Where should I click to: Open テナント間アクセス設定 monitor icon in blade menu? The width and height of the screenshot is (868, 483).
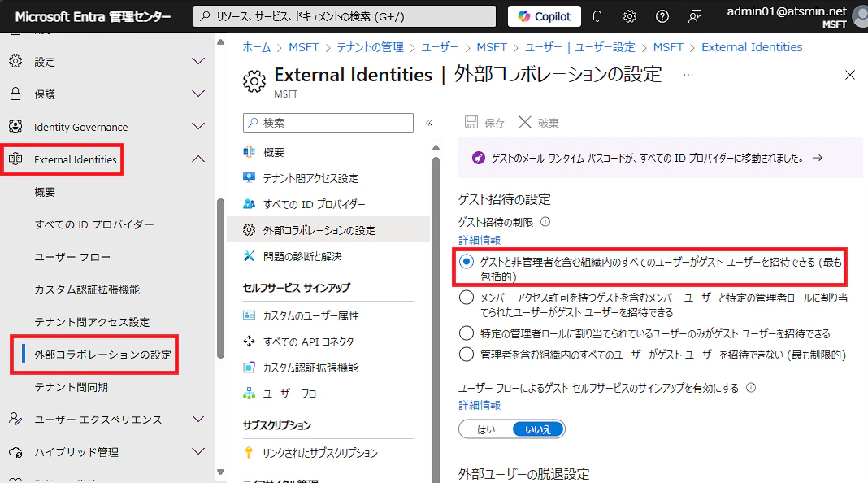tap(250, 178)
